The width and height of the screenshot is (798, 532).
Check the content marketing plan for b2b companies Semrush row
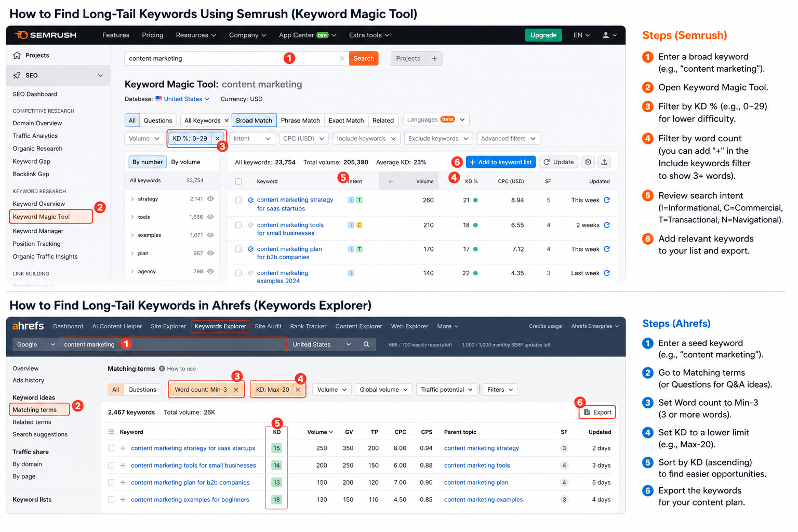point(238,249)
